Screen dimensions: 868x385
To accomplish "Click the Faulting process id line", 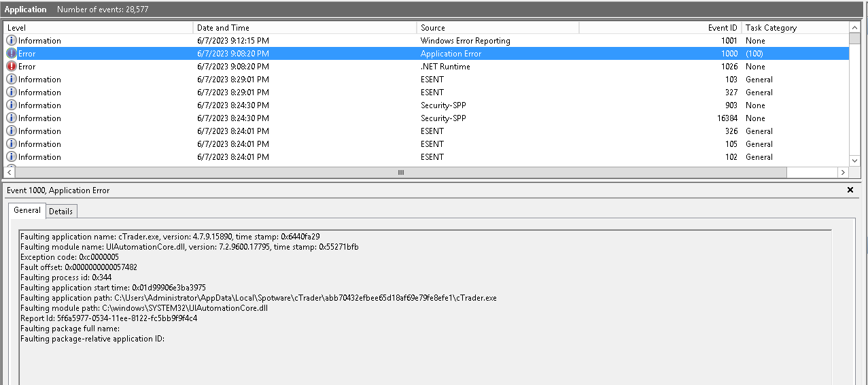I will point(66,278).
